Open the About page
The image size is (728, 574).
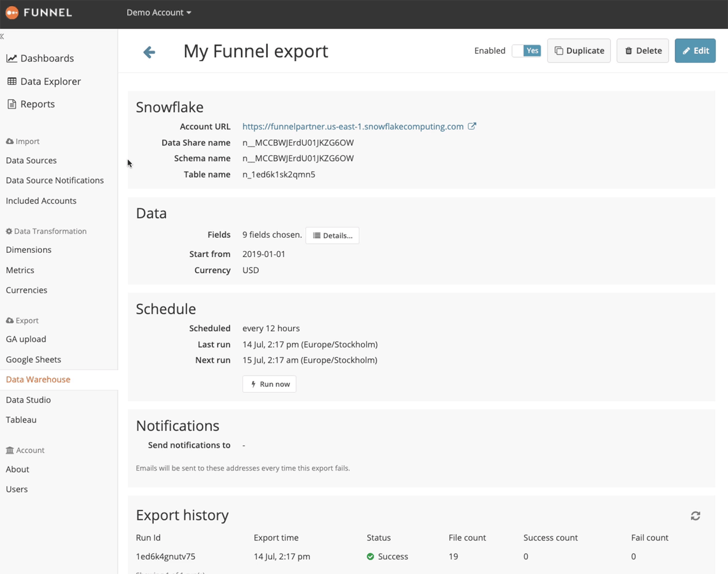pyautogui.click(x=17, y=469)
